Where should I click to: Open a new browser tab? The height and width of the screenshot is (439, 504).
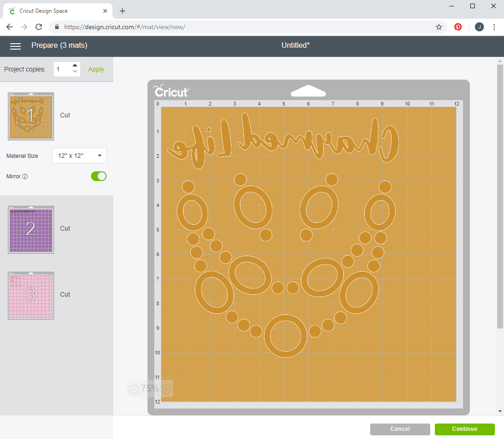pos(122,11)
